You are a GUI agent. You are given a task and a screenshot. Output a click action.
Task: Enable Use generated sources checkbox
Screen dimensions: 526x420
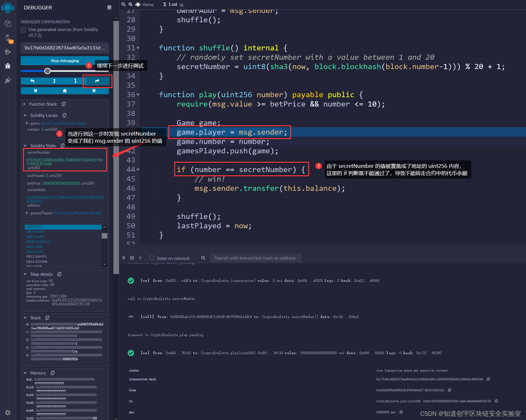(23, 30)
